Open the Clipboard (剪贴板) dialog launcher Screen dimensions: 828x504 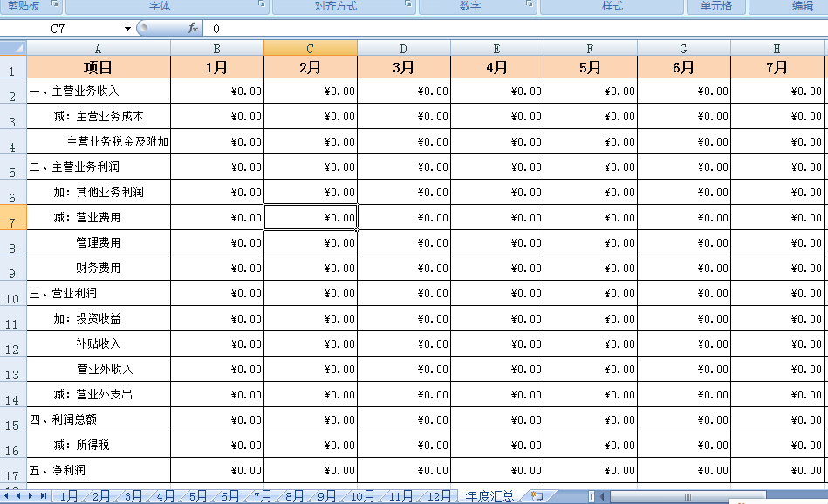(55, 4)
